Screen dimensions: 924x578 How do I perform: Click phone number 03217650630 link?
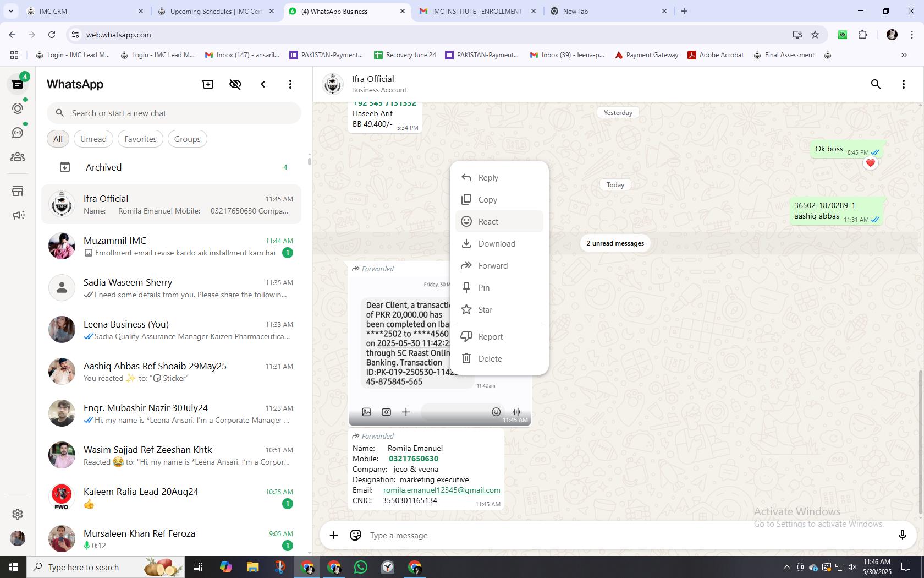point(414,459)
